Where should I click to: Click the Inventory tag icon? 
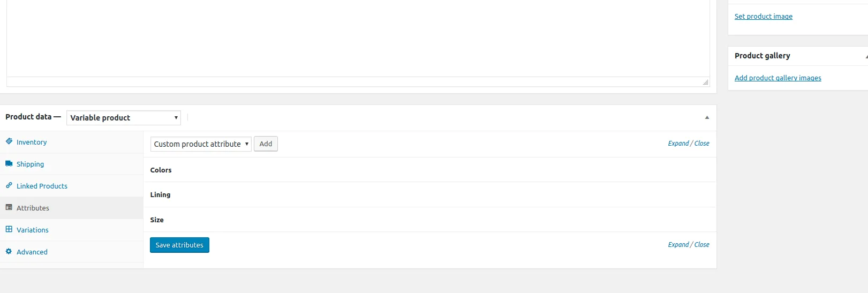tap(9, 141)
